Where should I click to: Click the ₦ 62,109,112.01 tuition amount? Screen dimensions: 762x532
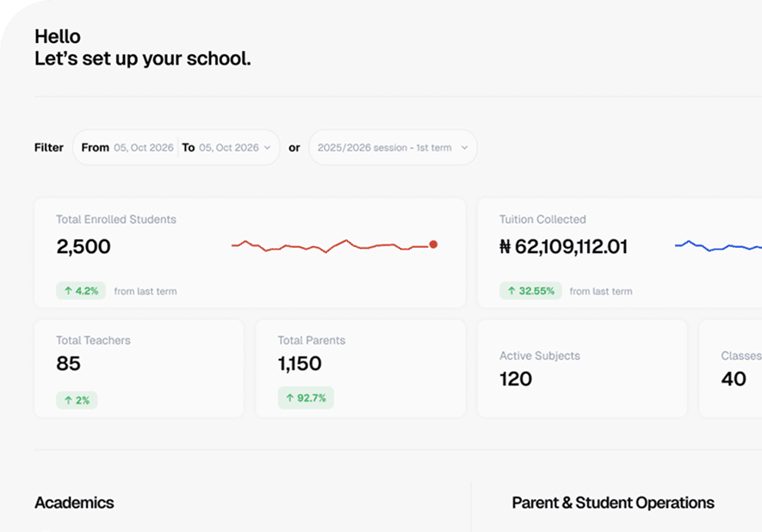click(x=564, y=246)
